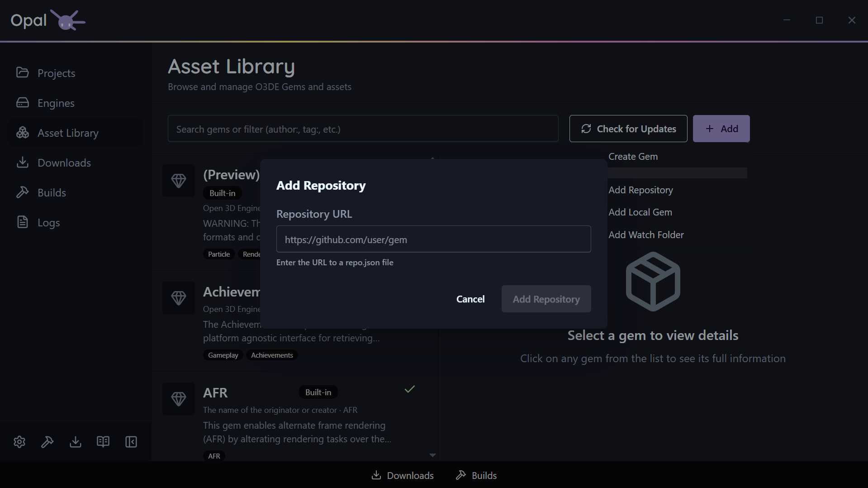Click the package box placeholder icon
Image resolution: width=868 pixels, height=488 pixels.
coord(653,282)
